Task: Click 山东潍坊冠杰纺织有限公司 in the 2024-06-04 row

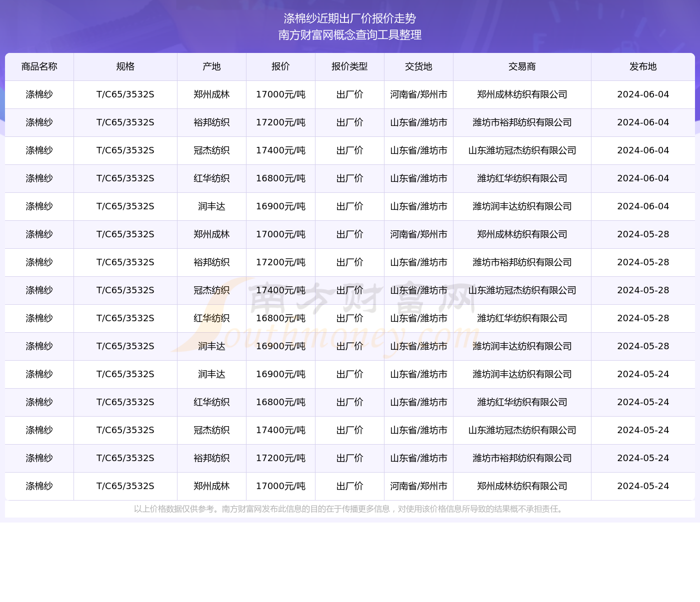Action: pos(522,150)
